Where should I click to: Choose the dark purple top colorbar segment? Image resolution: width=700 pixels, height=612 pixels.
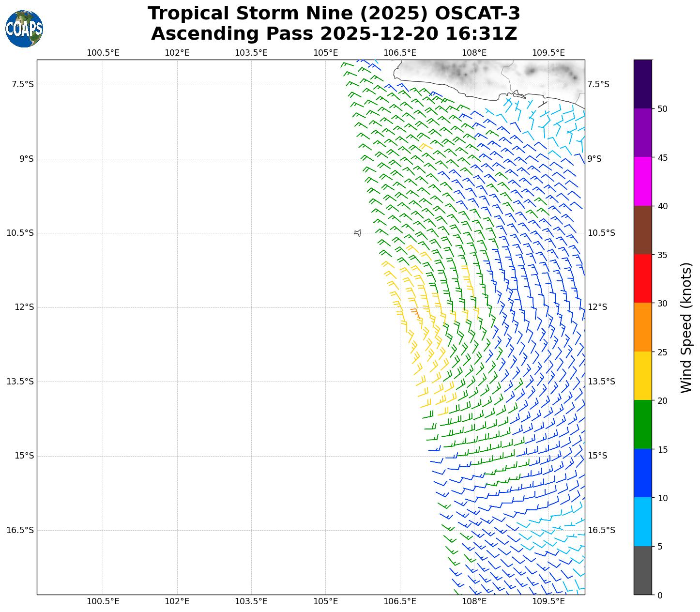click(x=643, y=84)
